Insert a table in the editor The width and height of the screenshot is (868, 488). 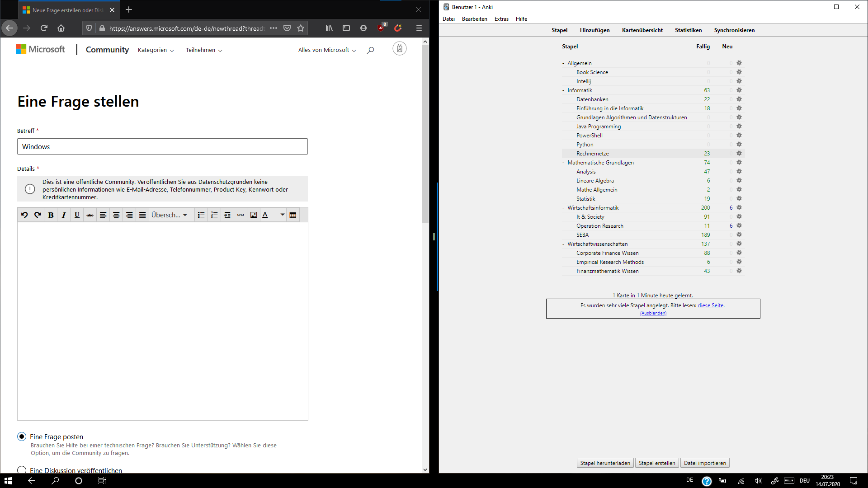(293, 215)
